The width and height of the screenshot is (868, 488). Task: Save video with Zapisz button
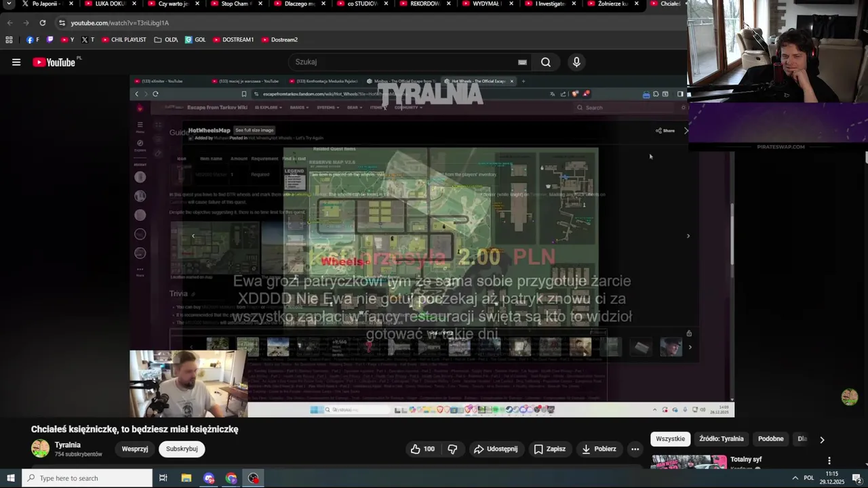tap(549, 449)
